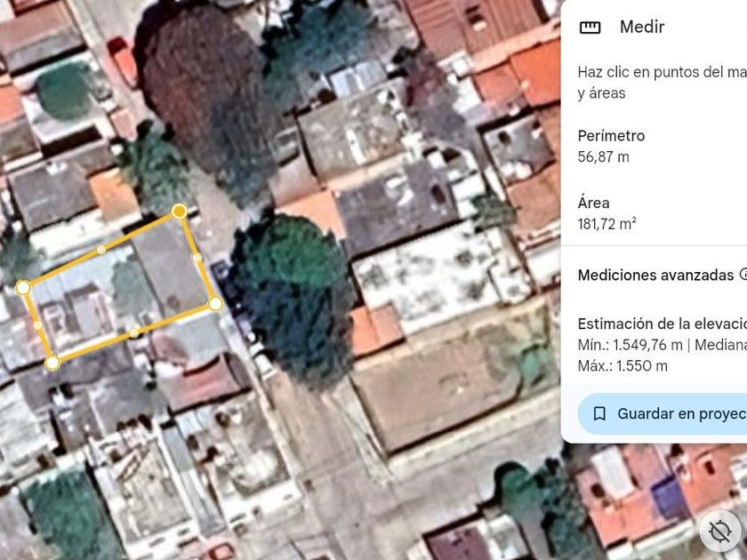Select the leftmost polygon vertex handle
The height and width of the screenshot is (560, 747).
(x=23, y=288)
